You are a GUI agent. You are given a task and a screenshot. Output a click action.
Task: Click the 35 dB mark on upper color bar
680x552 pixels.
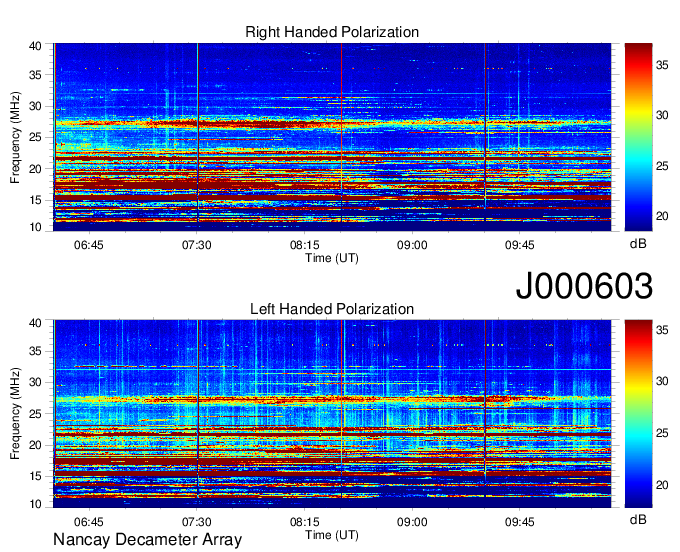coord(662,65)
